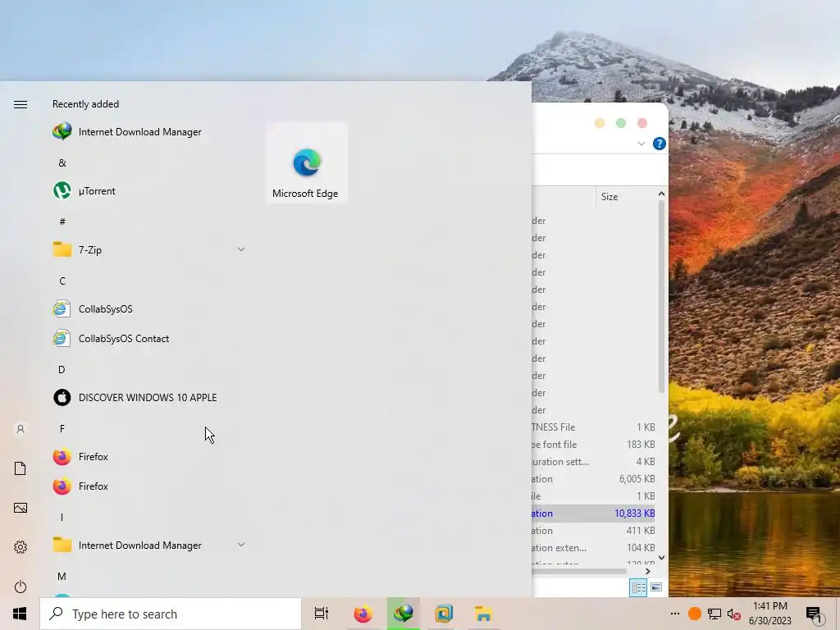Viewport: 840px width, 630px height.
Task: Click the 'C' letter heading
Action: [x=62, y=281]
